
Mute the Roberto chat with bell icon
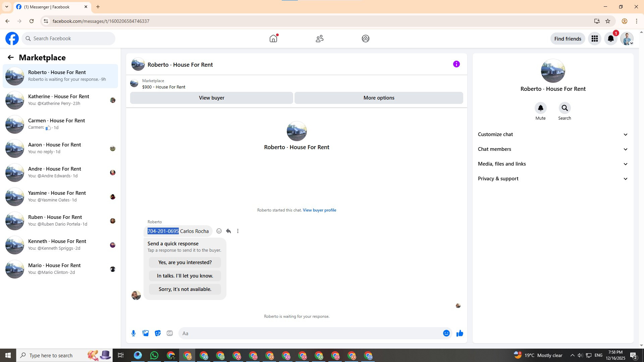pyautogui.click(x=540, y=108)
